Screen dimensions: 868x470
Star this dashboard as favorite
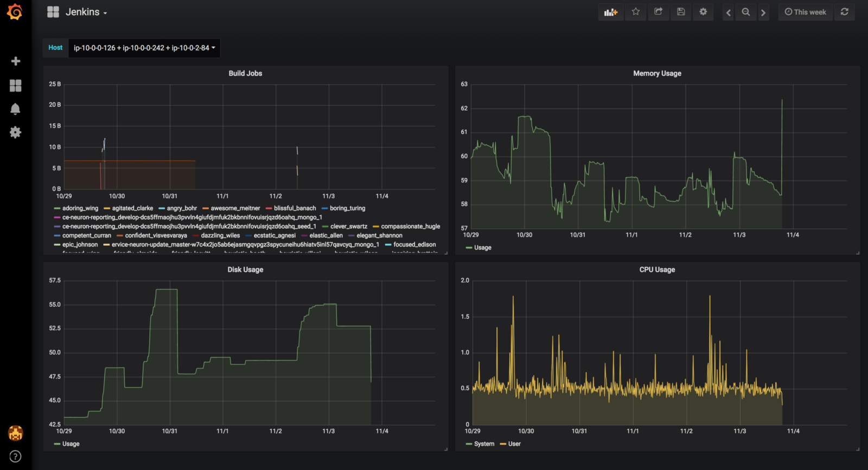636,12
